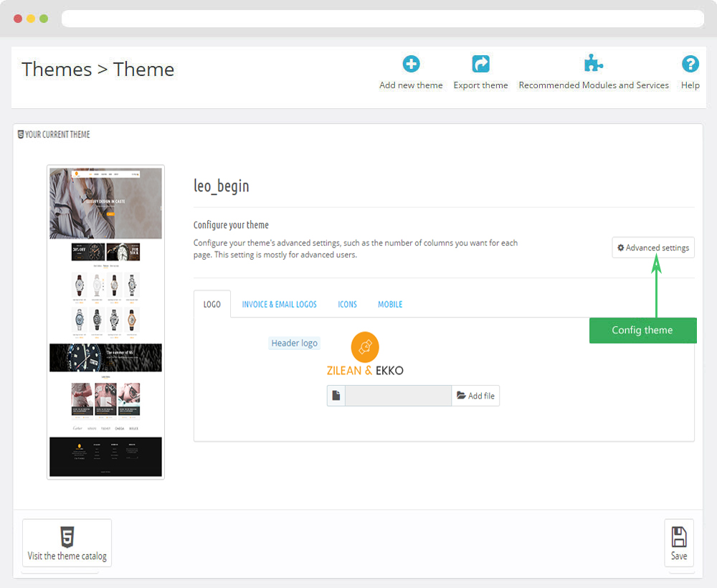Switch to the ICONS tab
Screen dimensions: 717x588
347,304
